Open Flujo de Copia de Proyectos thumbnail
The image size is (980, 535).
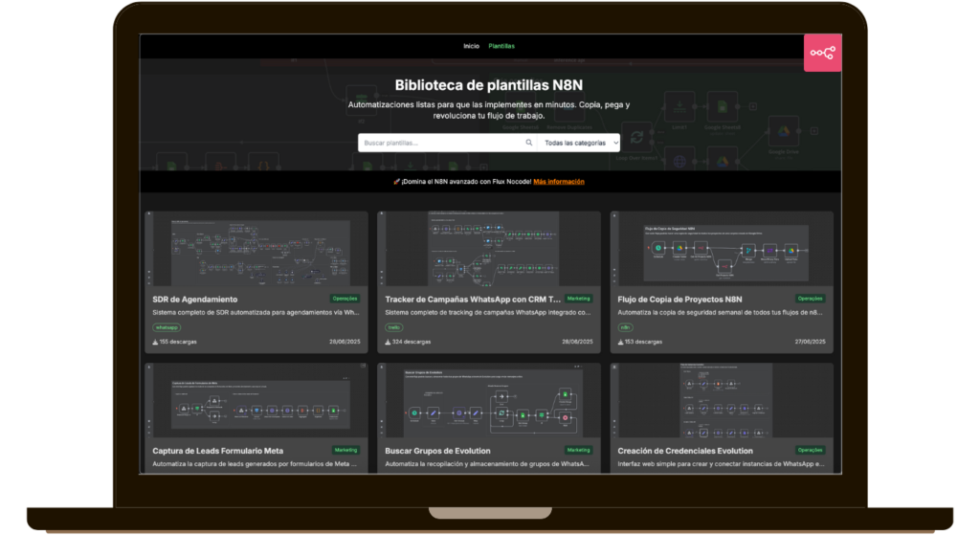(722, 251)
